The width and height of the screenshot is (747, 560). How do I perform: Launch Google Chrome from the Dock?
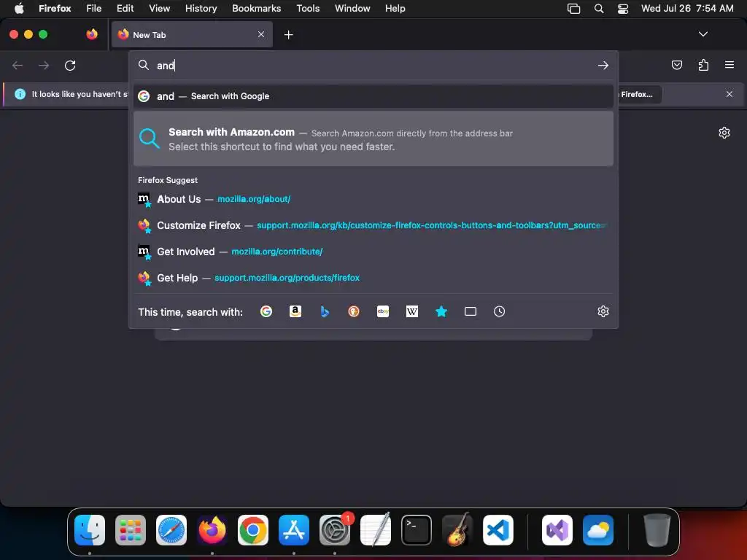[x=253, y=530]
